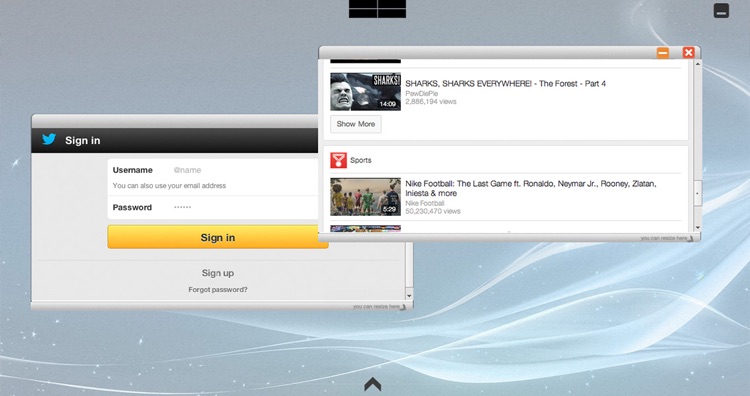
Task: Click the SHARKS, SHARKS EVERYWHERE video title
Action: (x=506, y=84)
